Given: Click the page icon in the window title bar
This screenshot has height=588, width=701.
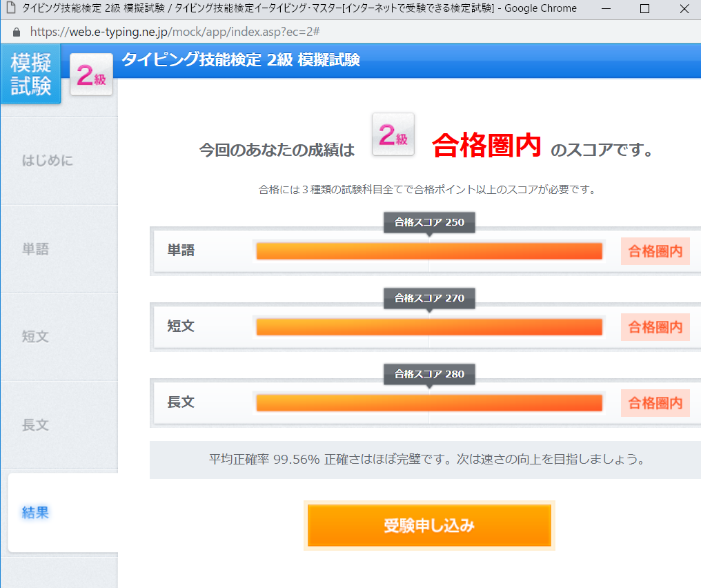Looking at the screenshot, I should tap(9, 9).
